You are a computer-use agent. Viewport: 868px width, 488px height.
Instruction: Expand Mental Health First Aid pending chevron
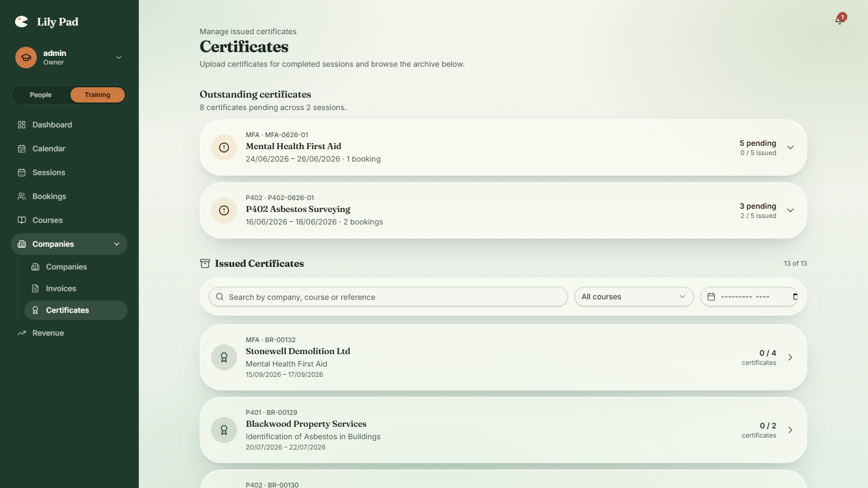point(790,147)
